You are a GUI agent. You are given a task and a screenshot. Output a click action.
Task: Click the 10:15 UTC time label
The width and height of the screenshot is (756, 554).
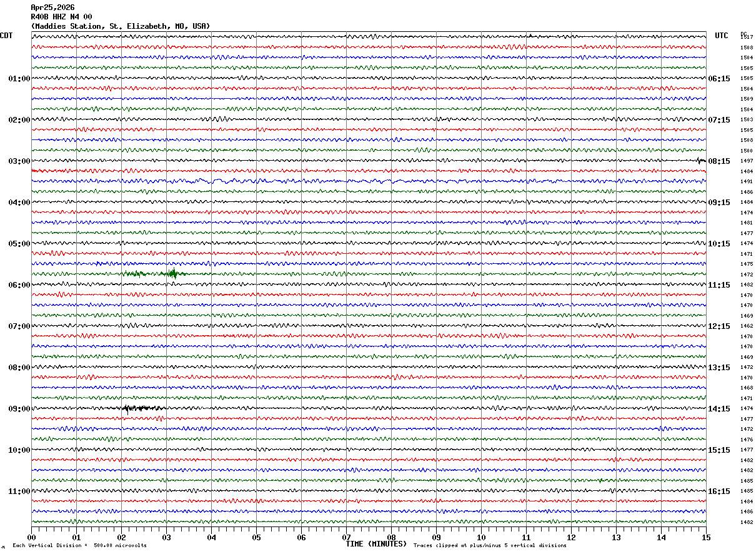coord(719,244)
